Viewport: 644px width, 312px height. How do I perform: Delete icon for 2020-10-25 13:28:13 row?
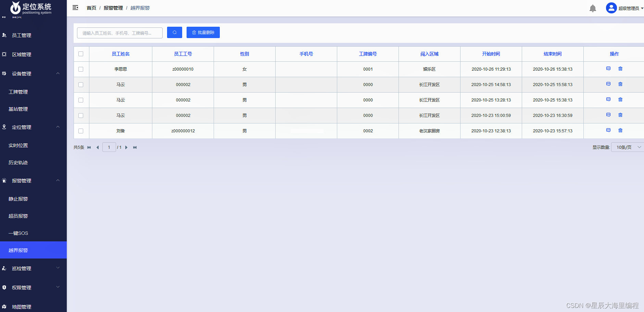pos(620,99)
